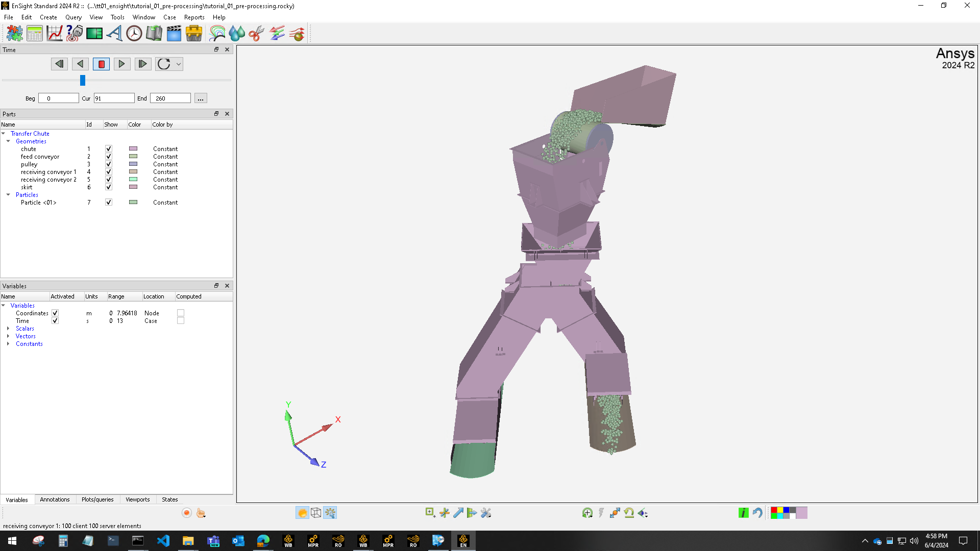Open the reload dropdown in the Time panel
The height and width of the screenshot is (551, 980).
(178, 64)
